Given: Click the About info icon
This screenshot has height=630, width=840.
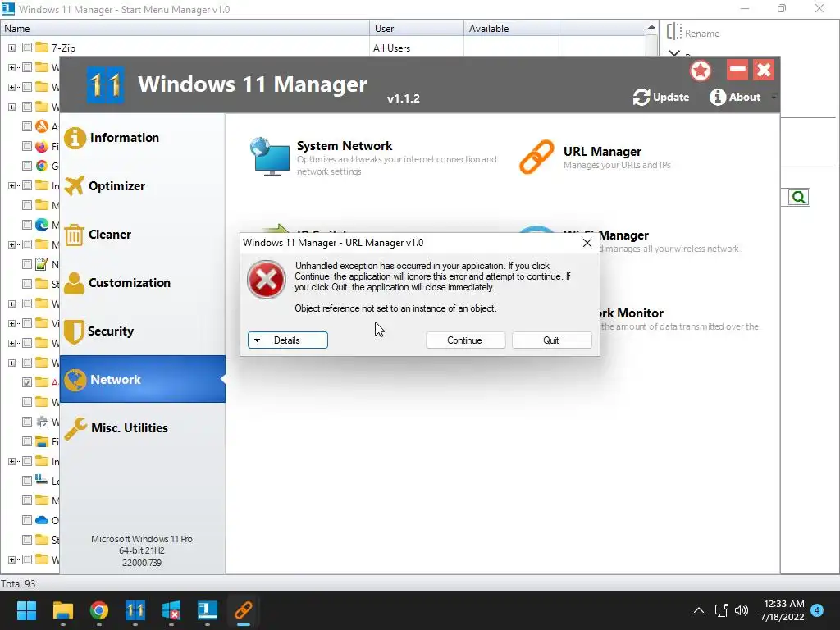Looking at the screenshot, I should click(718, 97).
